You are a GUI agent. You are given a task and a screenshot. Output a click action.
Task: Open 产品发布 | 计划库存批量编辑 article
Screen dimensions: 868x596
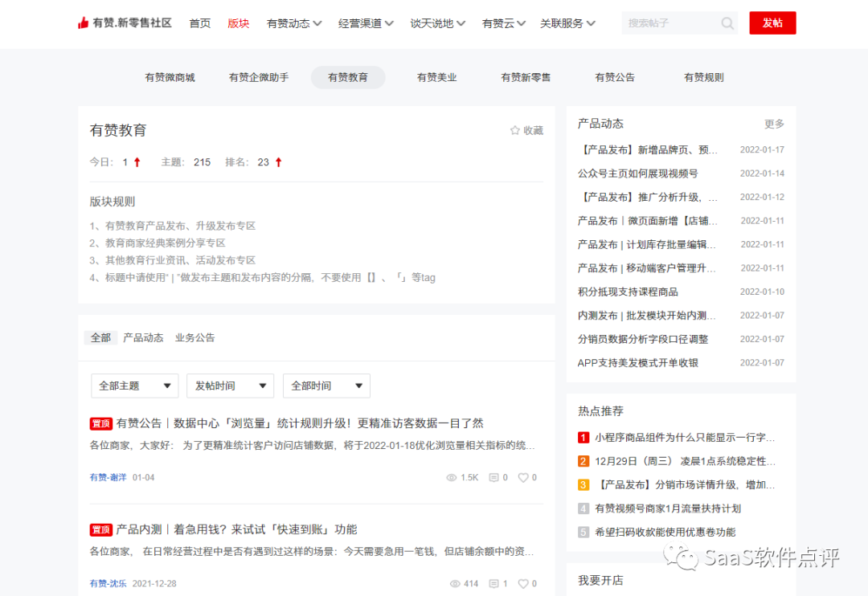tap(646, 245)
